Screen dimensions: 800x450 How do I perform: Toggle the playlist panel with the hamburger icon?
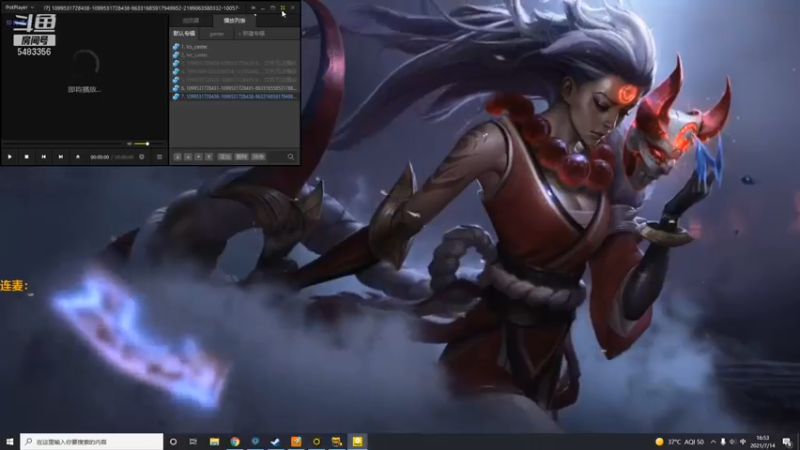[x=159, y=157]
